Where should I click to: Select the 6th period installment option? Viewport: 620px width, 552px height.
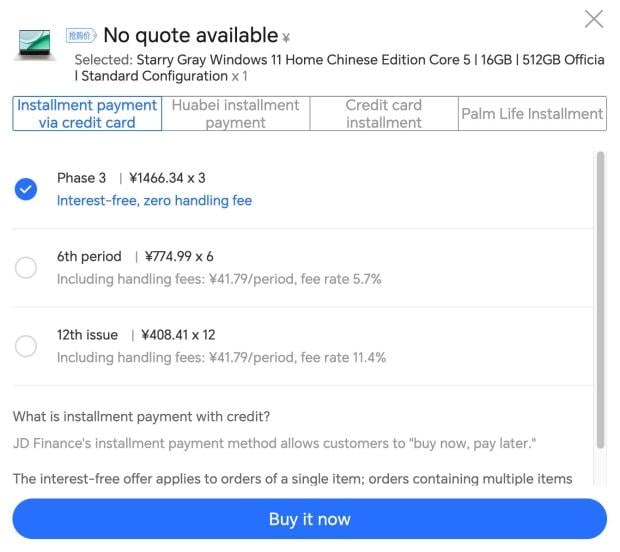pyautogui.click(x=26, y=267)
